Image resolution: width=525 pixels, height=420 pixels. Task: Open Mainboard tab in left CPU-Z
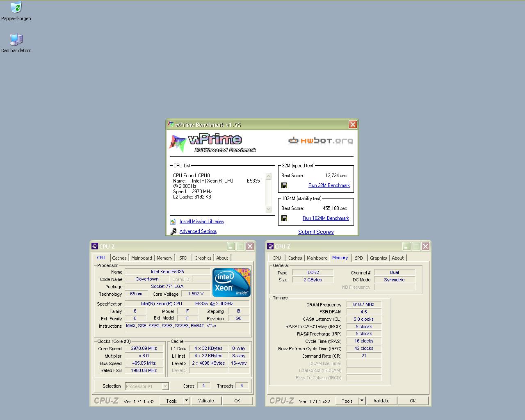[142, 258]
